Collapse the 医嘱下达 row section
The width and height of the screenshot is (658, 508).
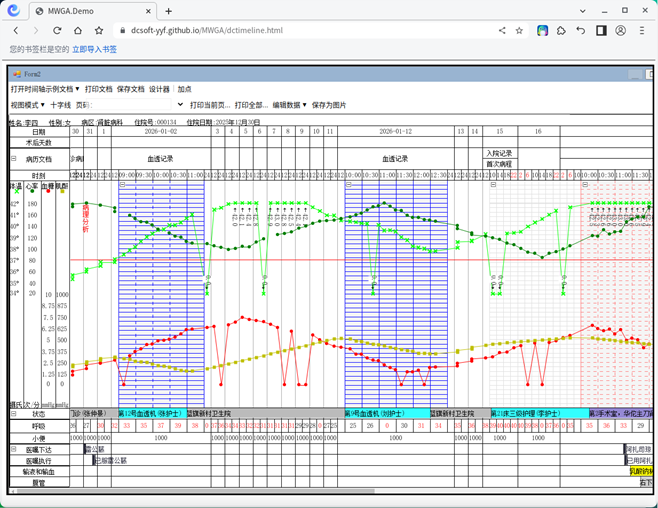pos(14,449)
